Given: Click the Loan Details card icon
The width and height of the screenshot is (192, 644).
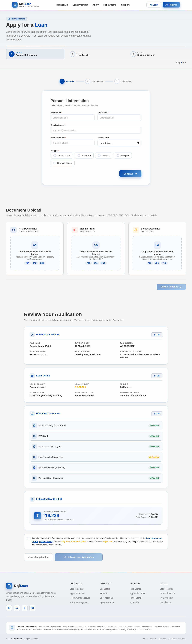Looking at the screenshot, I should click(x=32, y=376).
